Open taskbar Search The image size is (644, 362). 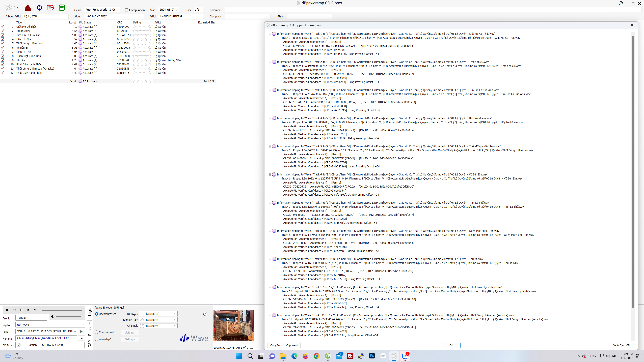coord(250,356)
